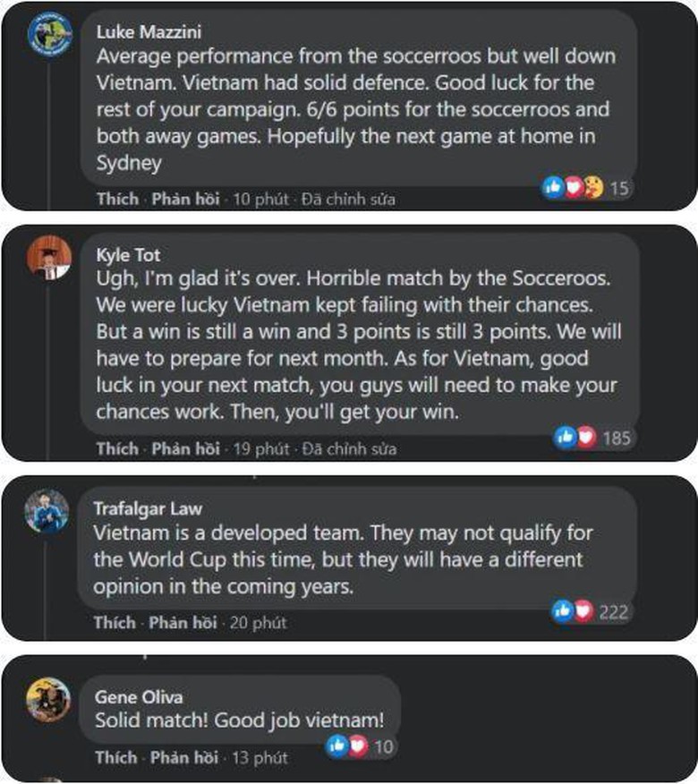Screen dimensions: 698x784
Task: Open Trafalgar Law's profile name link
Action: pyautogui.click(x=148, y=508)
